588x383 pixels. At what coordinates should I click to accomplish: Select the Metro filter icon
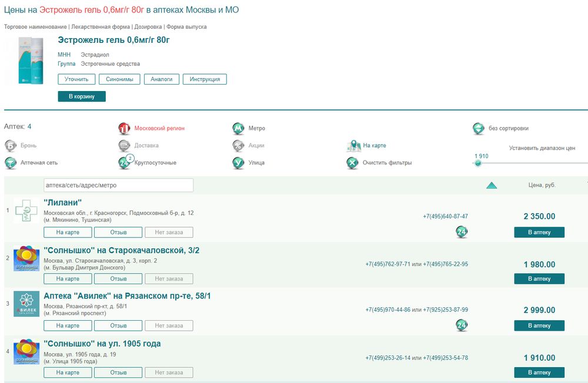coord(238,129)
